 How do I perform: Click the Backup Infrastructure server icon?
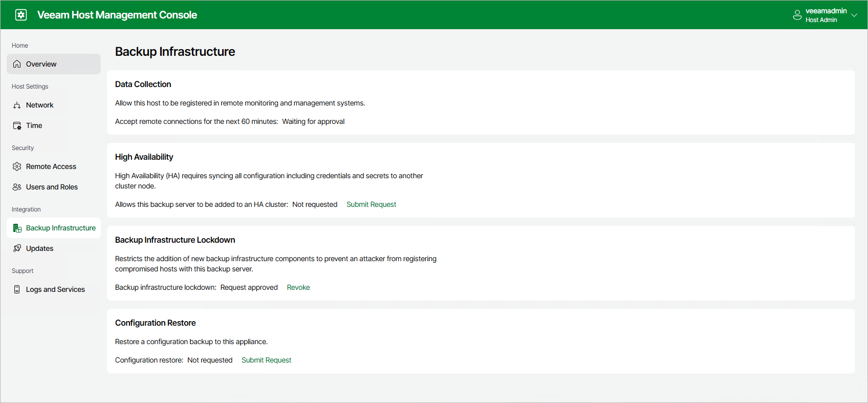pos(17,228)
